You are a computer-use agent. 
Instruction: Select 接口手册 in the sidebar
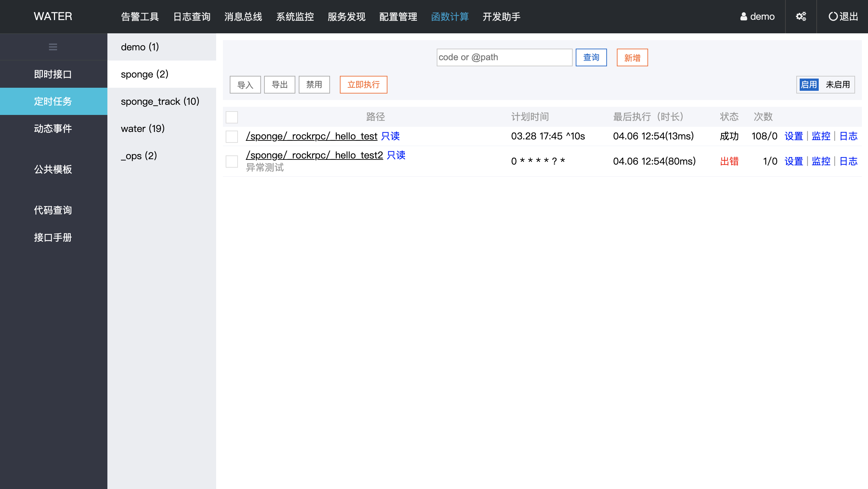(54, 237)
